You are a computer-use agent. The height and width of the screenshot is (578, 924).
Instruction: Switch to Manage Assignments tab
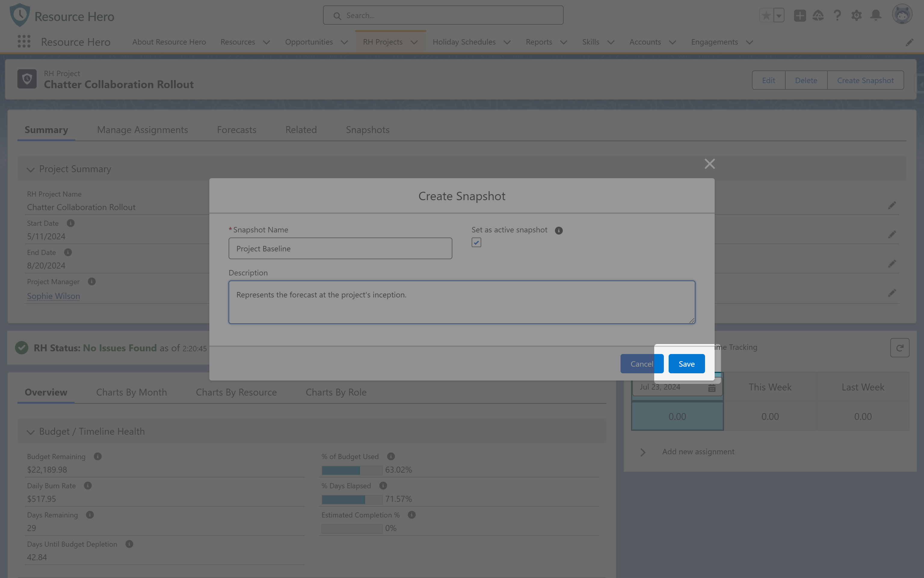pos(142,129)
